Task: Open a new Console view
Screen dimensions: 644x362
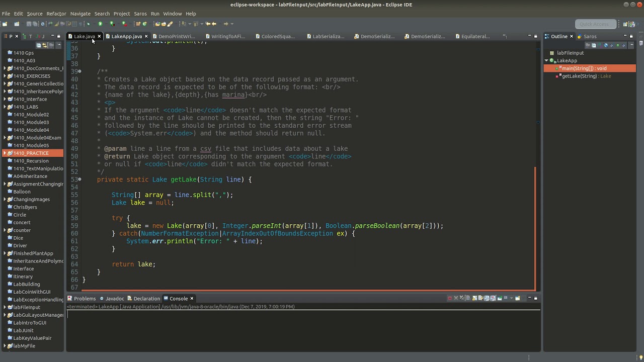Action: point(517,298)
